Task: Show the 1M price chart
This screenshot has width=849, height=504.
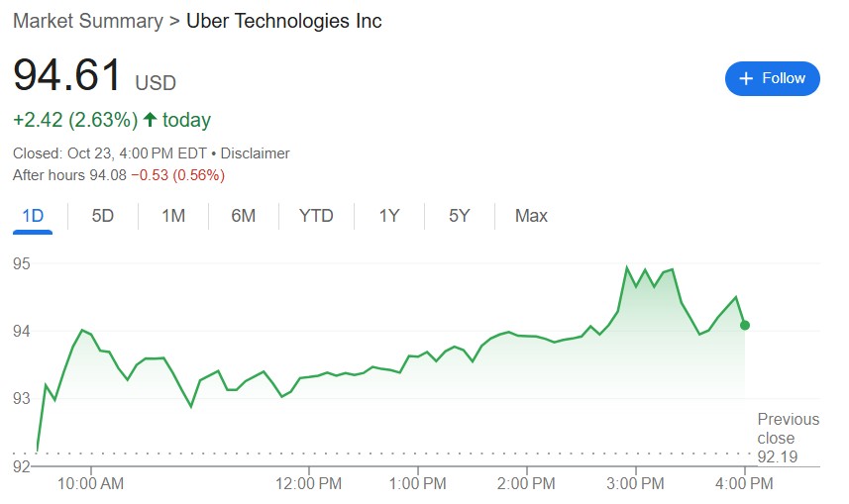Action: (173, 216)
